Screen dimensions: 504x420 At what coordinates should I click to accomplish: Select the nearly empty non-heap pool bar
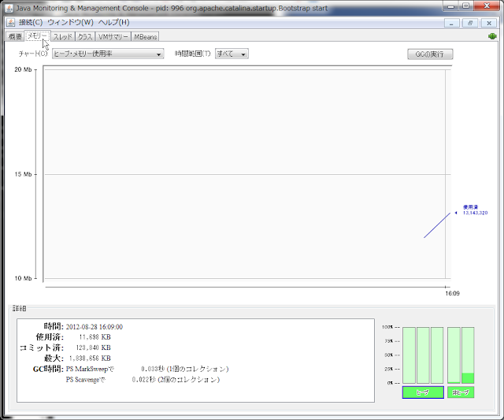coord(454,355)
